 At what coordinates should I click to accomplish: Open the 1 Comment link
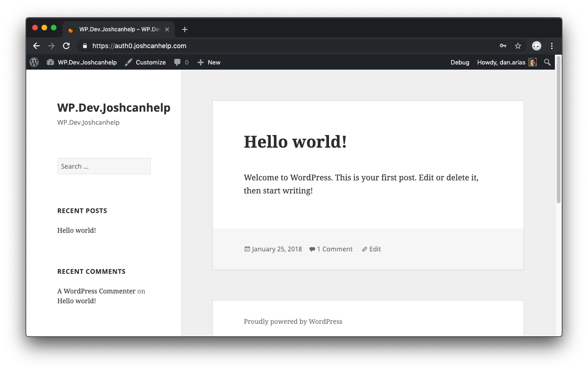(x=335, y=249)
